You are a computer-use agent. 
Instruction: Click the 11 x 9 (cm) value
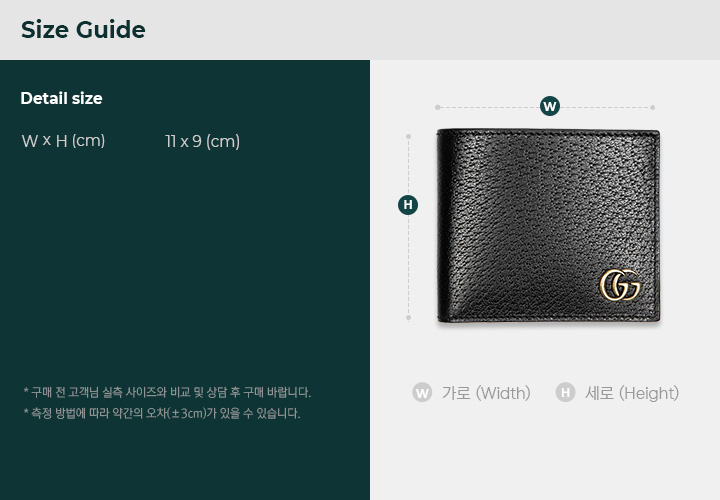(x=202, y=141)
